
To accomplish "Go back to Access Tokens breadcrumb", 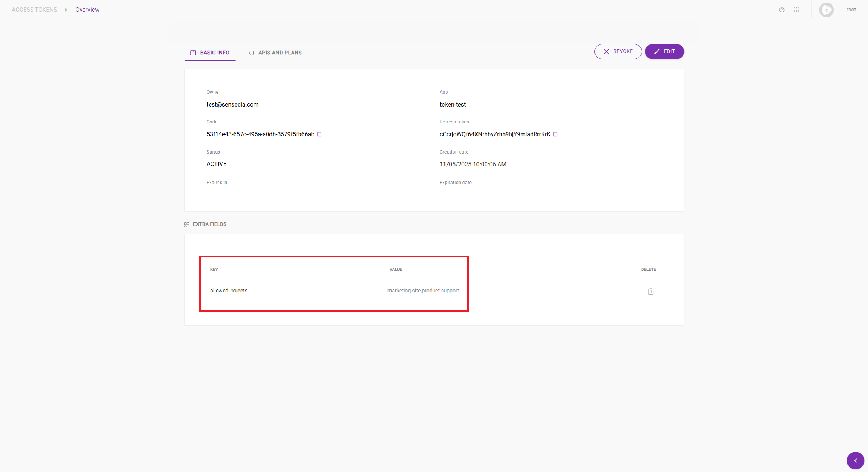I will pos(35,10).
